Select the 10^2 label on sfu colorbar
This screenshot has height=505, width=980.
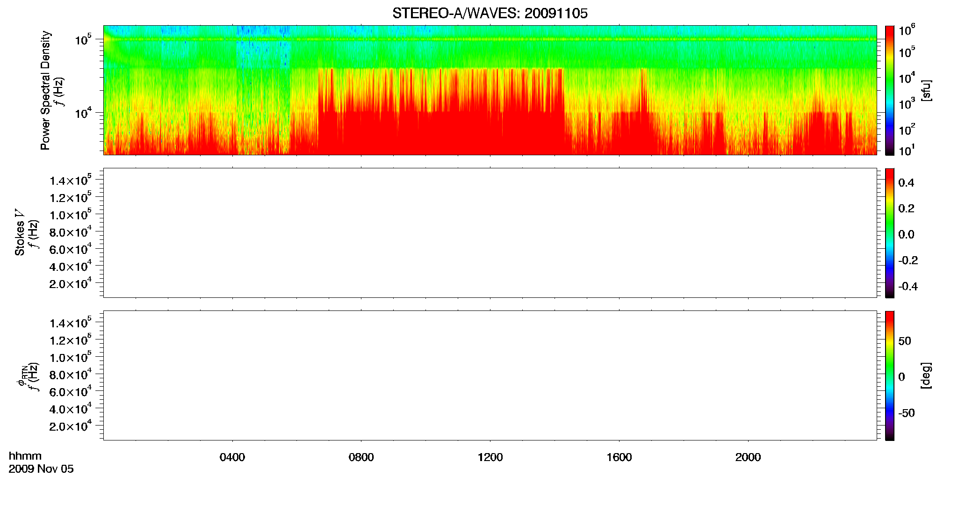(907, 129)
